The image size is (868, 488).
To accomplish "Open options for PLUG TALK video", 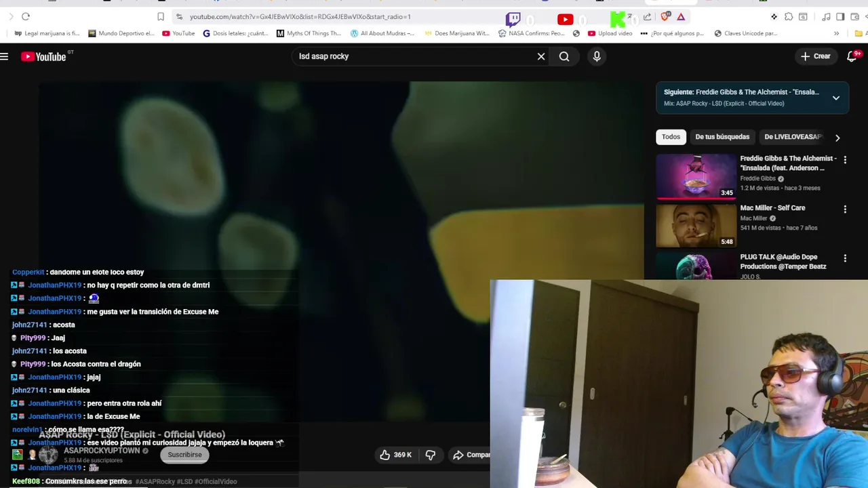I will pyautogui.click(x=845, y=258).
